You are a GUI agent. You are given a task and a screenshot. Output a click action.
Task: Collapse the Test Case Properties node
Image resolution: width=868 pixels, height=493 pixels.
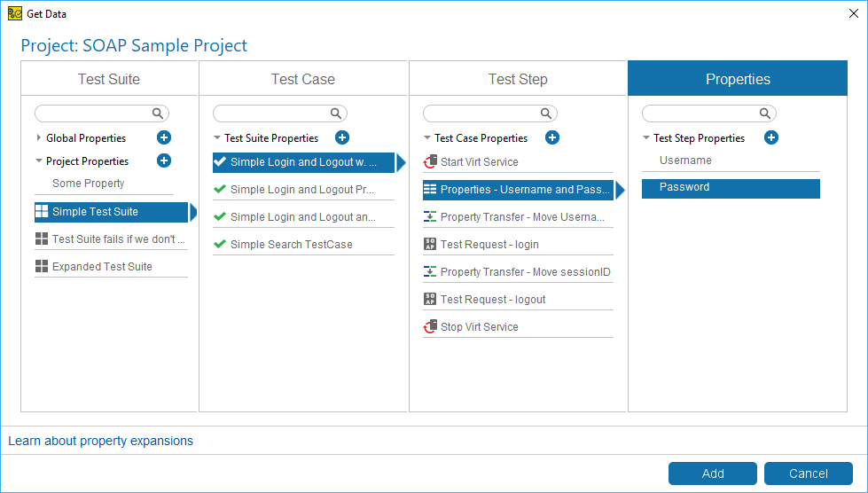click(x=426, y=137)
